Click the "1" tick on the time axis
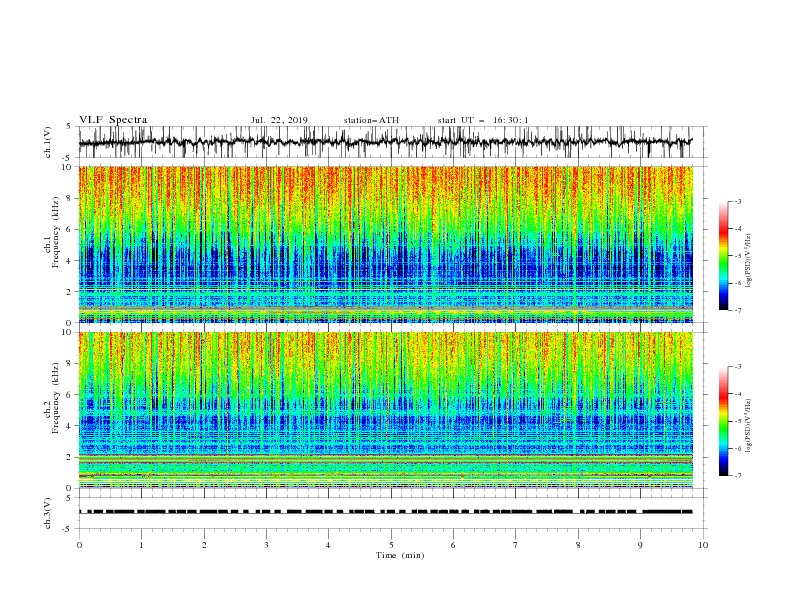The width and height of the screenshot is (792, 612). [141, 545]
